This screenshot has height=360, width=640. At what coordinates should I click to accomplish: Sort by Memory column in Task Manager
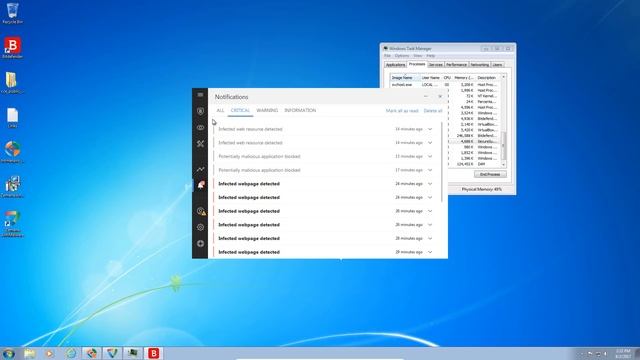tap(464, 78)
